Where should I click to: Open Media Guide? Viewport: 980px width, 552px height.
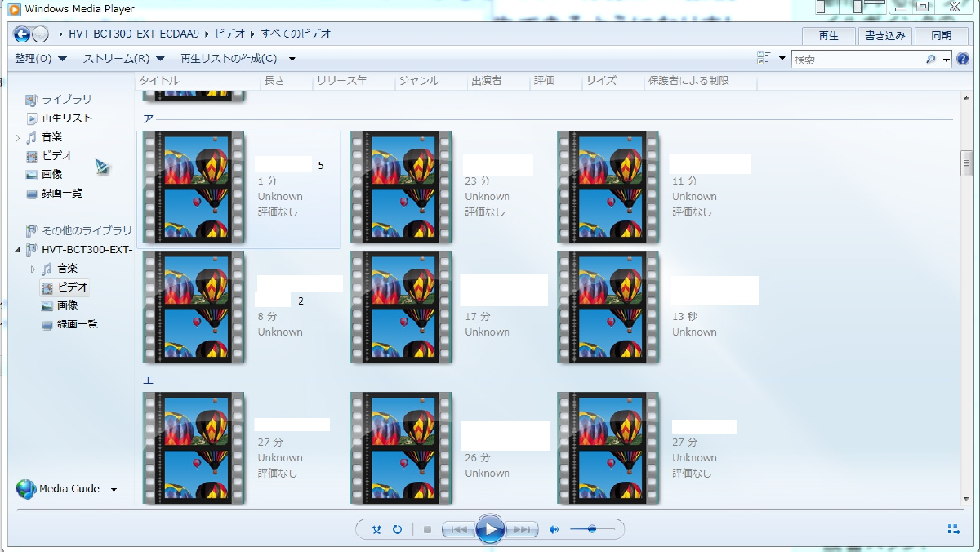pyautogui.click(x=69, y=489)
